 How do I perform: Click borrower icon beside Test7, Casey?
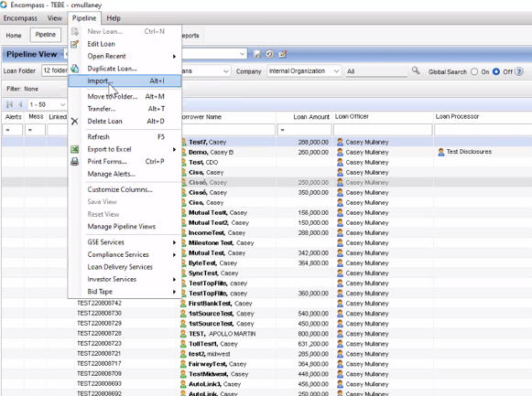point(183,142)
